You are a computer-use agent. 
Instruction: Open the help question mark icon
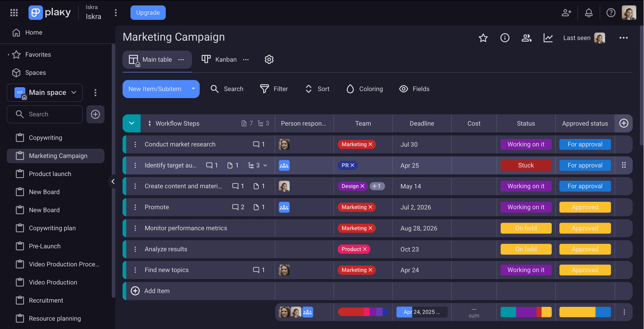pos(610,12)
